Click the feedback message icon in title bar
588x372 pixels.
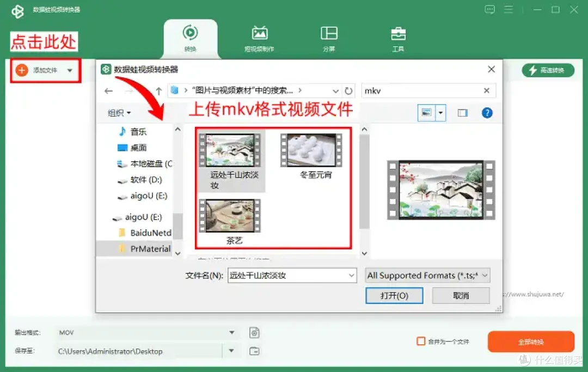coord(490,9)
